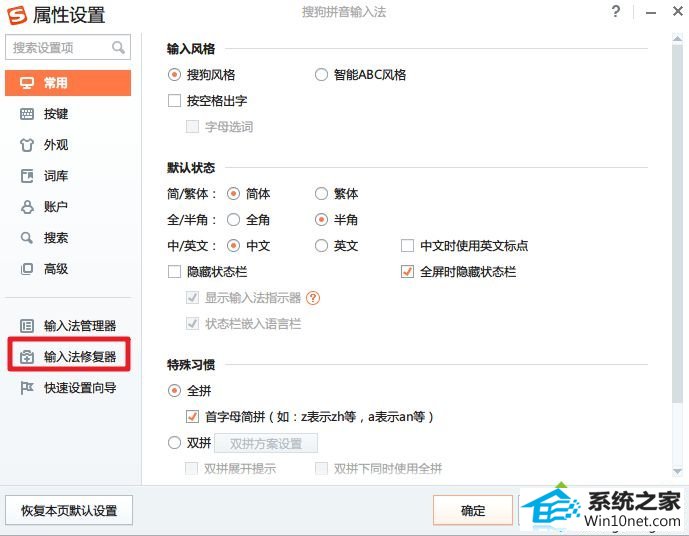Tick the 中文时使用英文标点 checkbox

pyautogui.click(x=407, y=245)
